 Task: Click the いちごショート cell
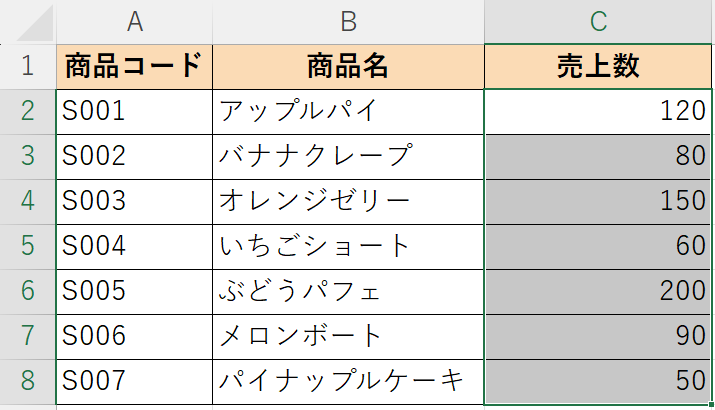point(348,245)
